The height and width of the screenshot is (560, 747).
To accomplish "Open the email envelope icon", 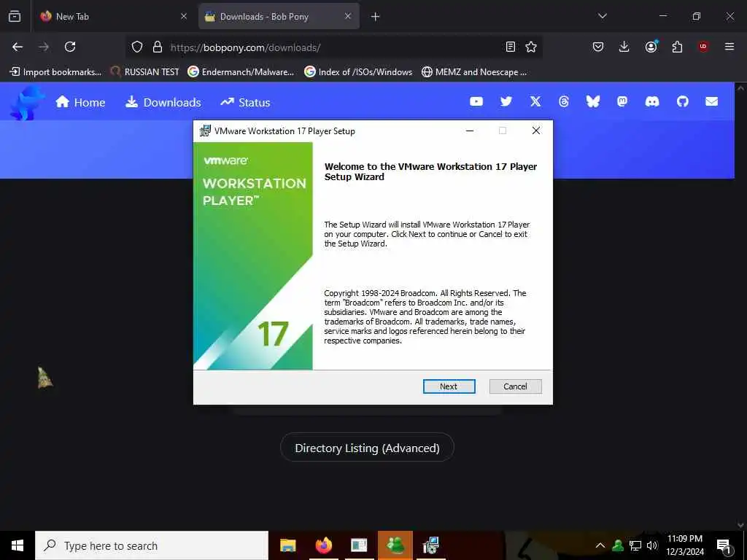I will coord(712,101).
